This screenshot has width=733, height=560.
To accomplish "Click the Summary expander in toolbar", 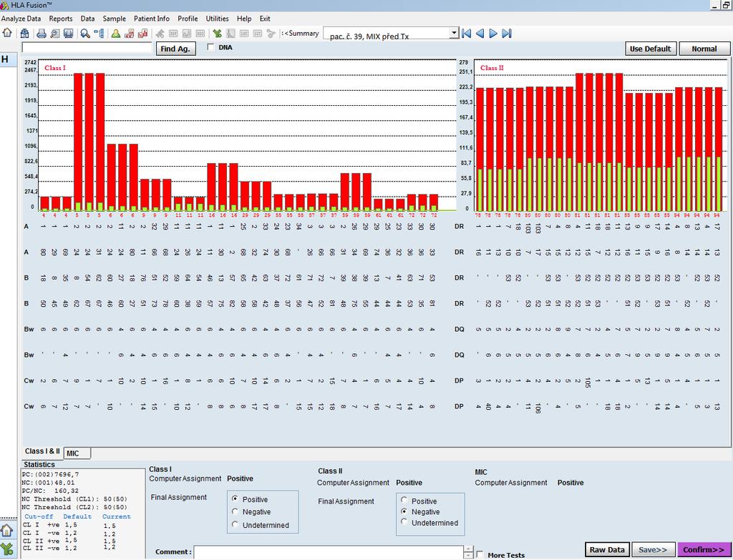I will (x=301, y=33).
